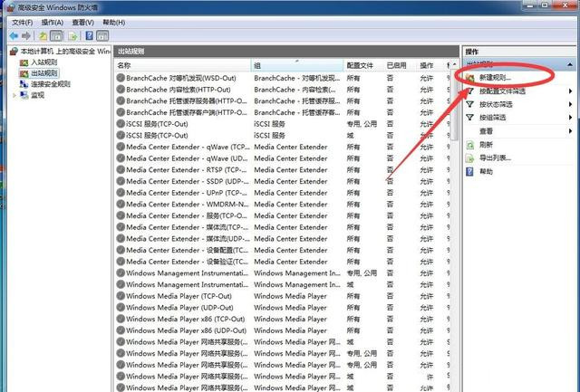This screenshot has height=392, width=580.
Task: Click the Back arrow in the toolbar
Action: pyautogui.click(x=14, y=35)
